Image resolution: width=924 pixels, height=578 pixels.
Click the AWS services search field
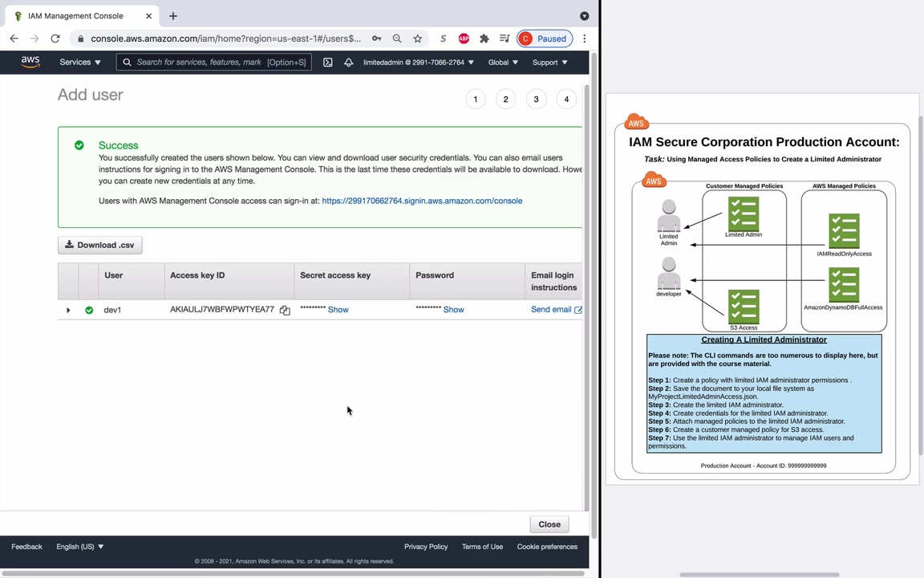click(214, 62)
